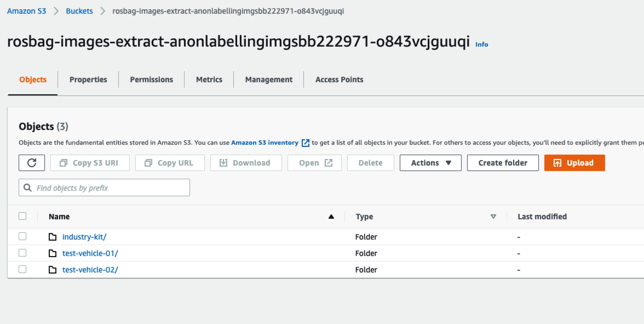Focus the Find objects by prefix field
Image resolution: width=644 pixels, height=324 pixels.
[104, 187]
